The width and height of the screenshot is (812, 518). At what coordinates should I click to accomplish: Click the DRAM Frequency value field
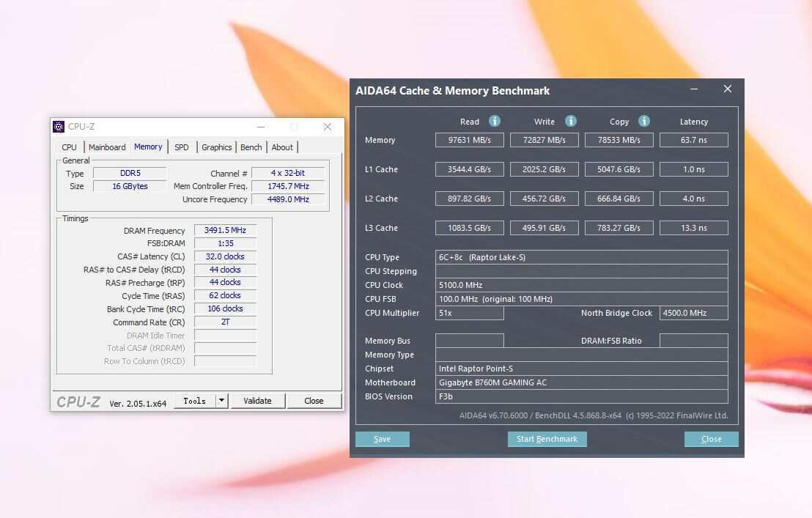tap(225, 230)
